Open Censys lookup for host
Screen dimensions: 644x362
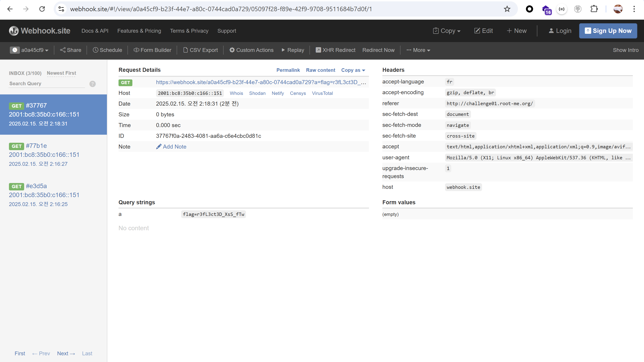coord(298,93)
